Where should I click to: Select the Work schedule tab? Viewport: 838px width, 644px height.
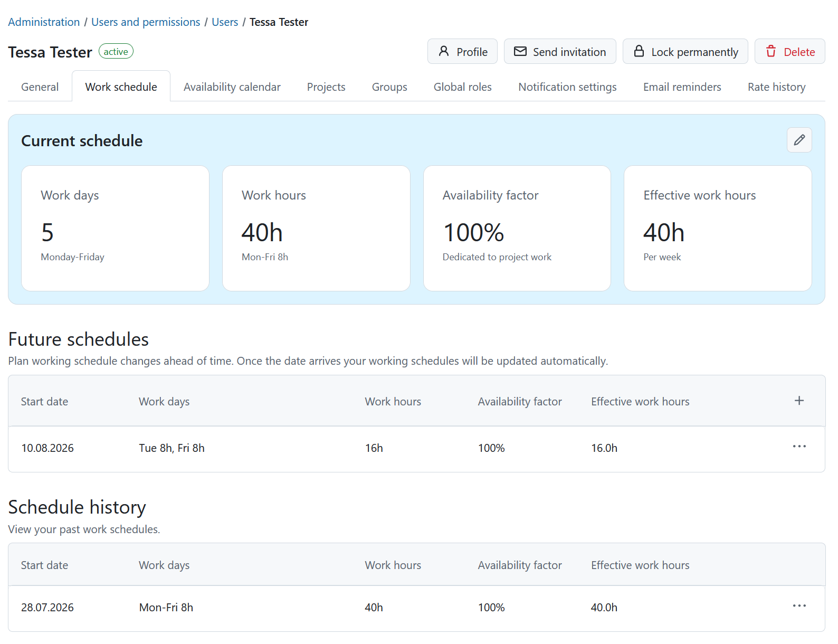click(121, 87)
